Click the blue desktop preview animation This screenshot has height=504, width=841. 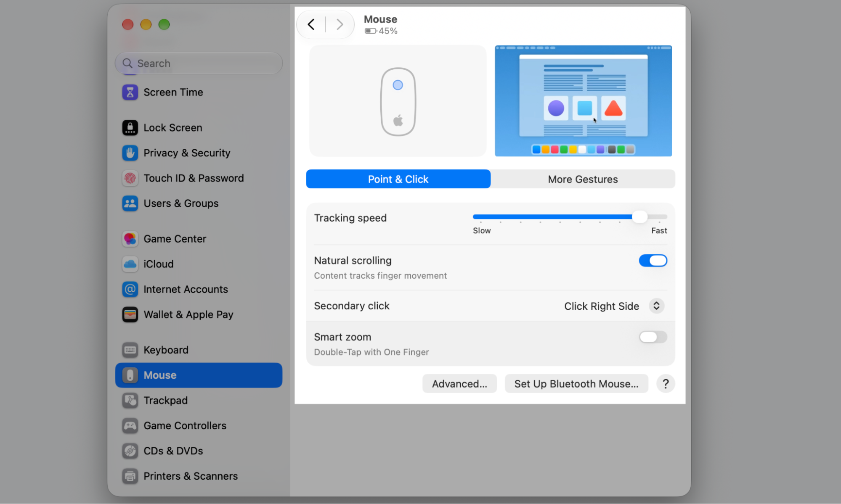583,101
